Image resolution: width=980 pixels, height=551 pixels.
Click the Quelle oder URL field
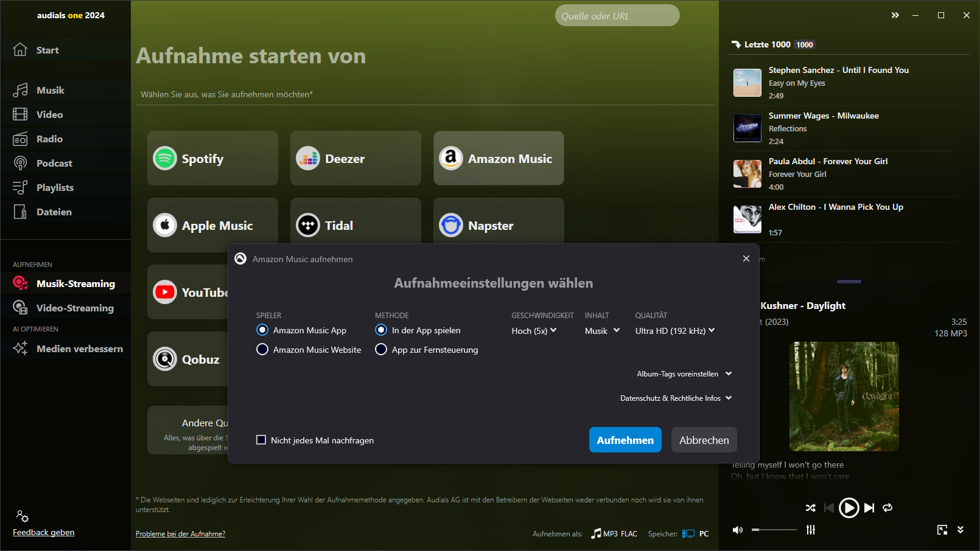617,16
